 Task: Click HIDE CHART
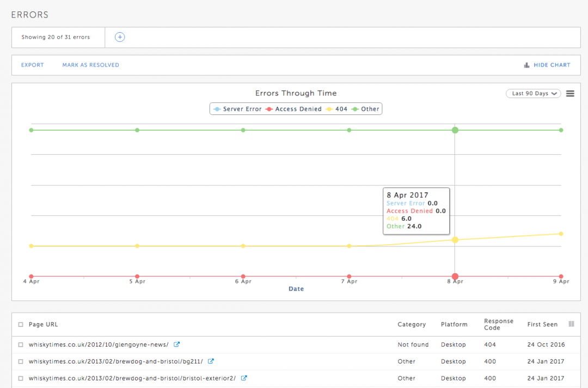pos(552,65)
